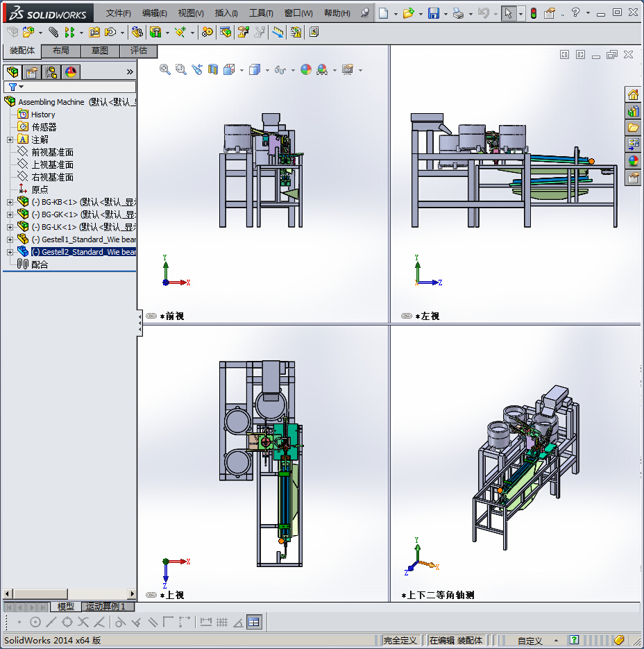Click the Previous View icon
This screenshot has width=644, height=649.
(197, 69)
